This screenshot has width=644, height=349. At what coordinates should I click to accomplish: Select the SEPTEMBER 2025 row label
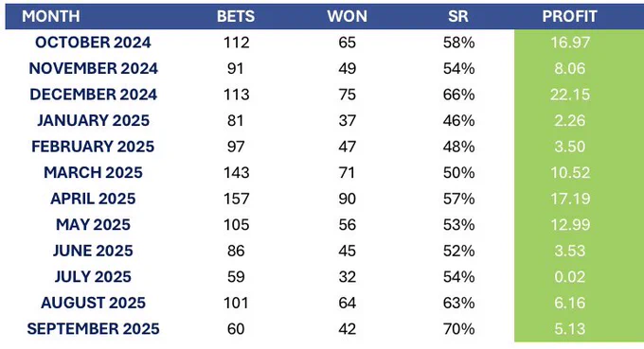pos(93,329)
